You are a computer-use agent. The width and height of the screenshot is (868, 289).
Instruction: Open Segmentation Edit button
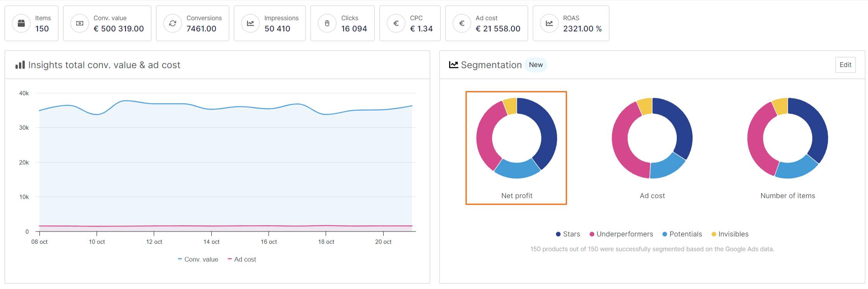tap(845, 65)
